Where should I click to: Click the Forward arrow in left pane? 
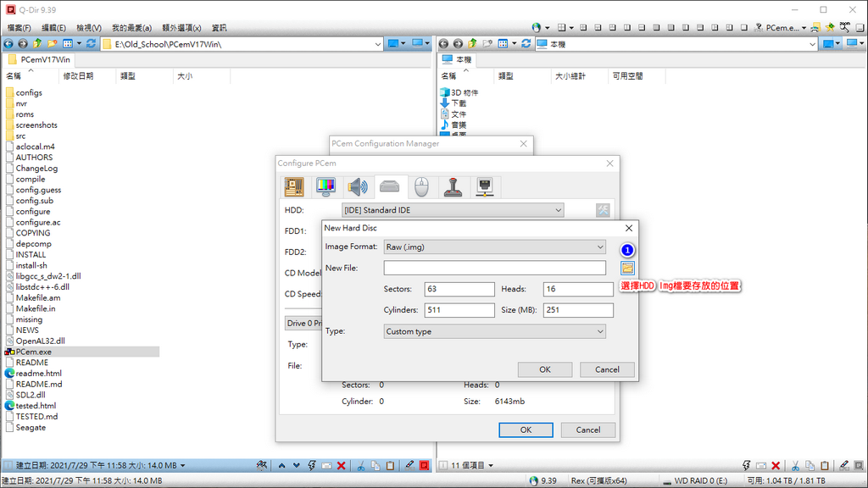coord(23,44)
